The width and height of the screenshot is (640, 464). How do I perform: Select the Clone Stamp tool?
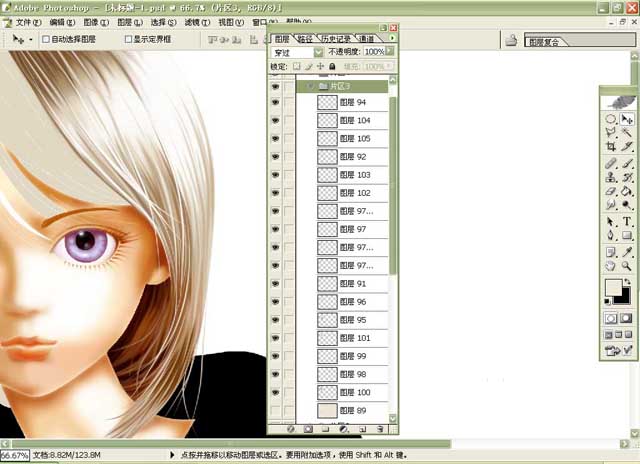tap(611, 177)
